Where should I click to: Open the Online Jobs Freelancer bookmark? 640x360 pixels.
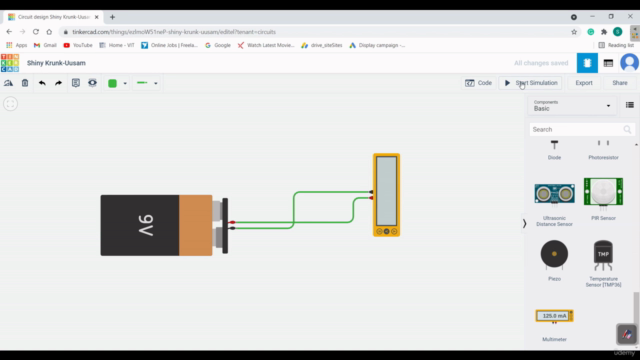coord(169,45)
